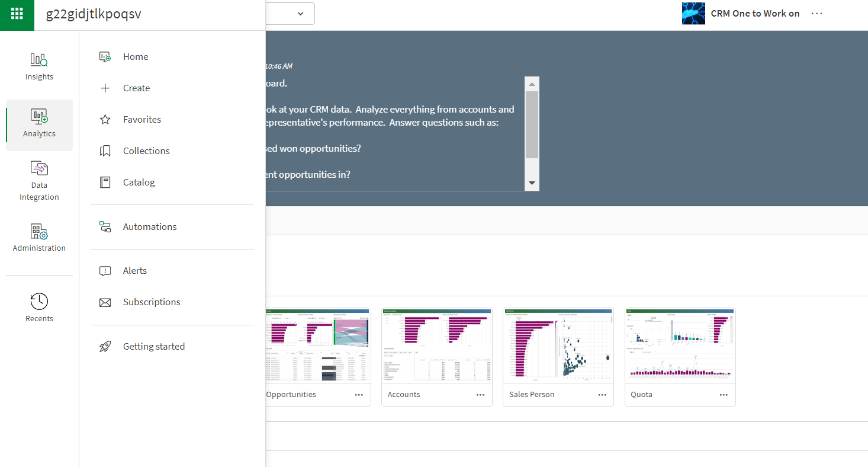Viewport: 868px width, 467px height.
Task: Open the Accounts sheet thumbnail
Action: point(436,344)
